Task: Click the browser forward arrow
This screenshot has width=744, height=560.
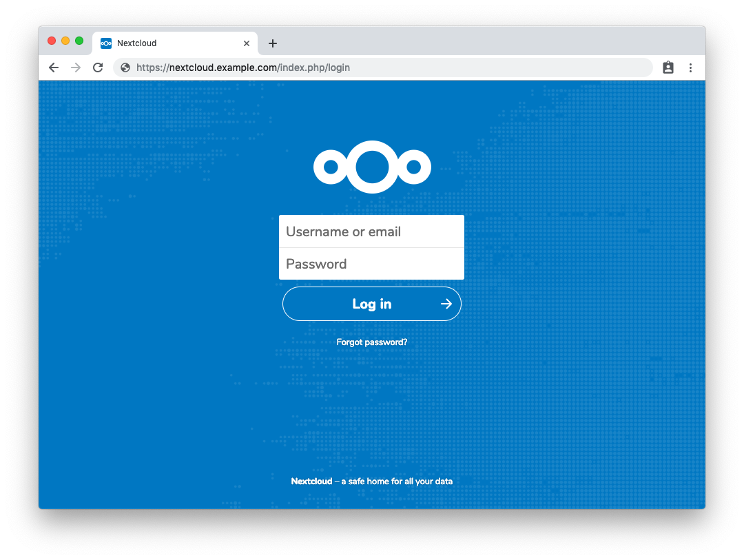Action: 76,68
